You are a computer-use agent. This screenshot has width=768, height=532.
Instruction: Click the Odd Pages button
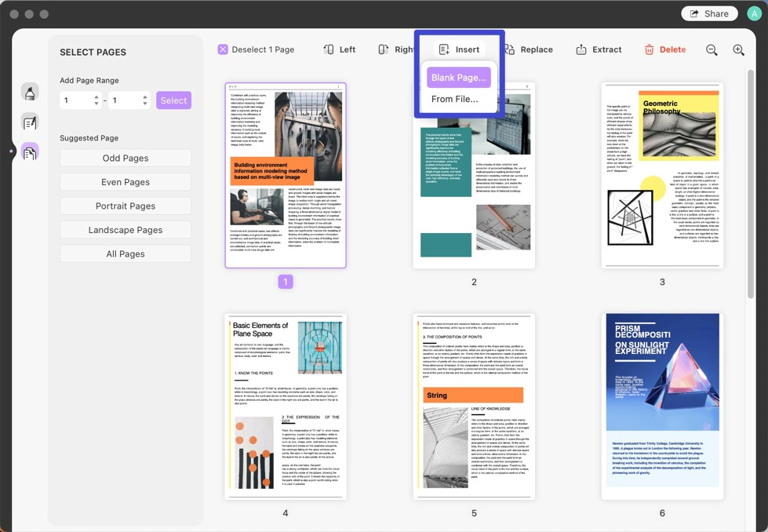pyautogui.click(x=126, y=159)
